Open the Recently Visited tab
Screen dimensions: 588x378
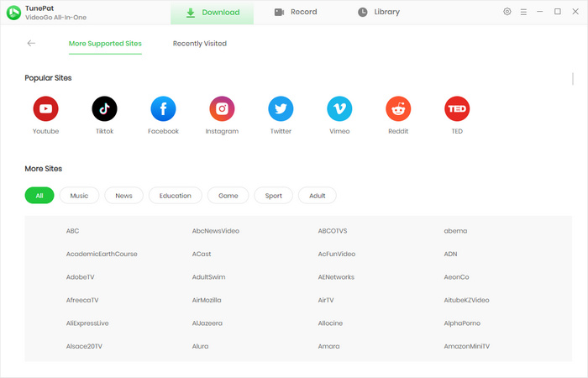(199, 43)
